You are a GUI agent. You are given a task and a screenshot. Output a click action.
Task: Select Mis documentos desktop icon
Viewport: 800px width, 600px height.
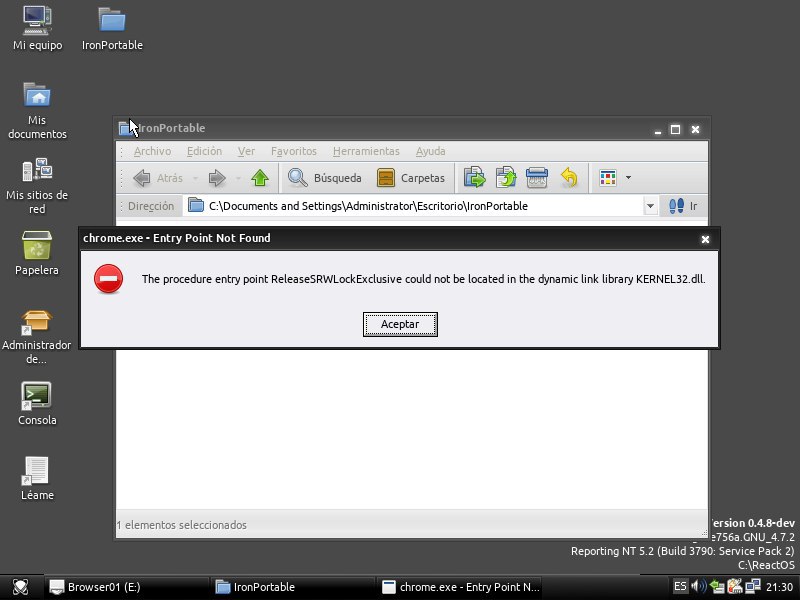tap(37, 111)
